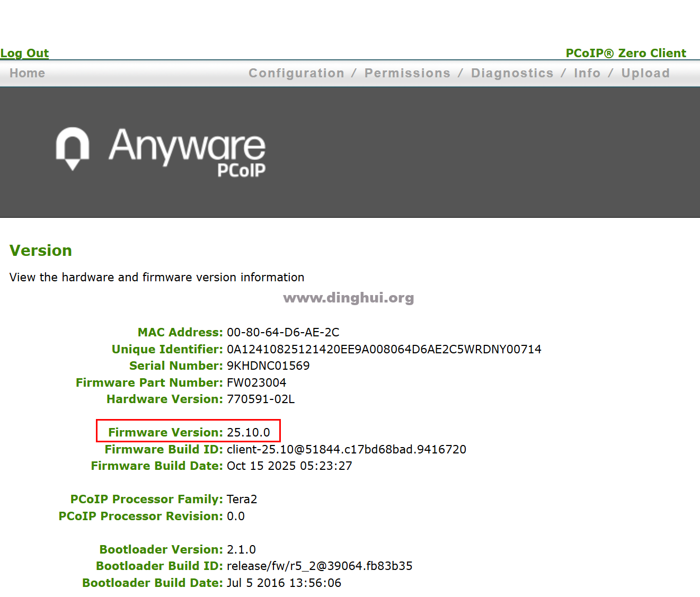Image resolution: width=700 pixels, height=597 pixels.
Task: Go to the Home page
Action: 28,73
